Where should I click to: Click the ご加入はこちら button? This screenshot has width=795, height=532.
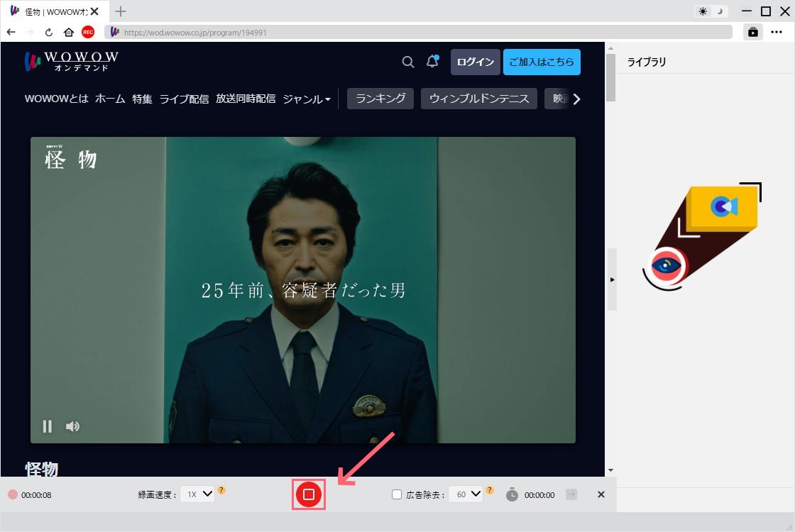tap(542, 62)
